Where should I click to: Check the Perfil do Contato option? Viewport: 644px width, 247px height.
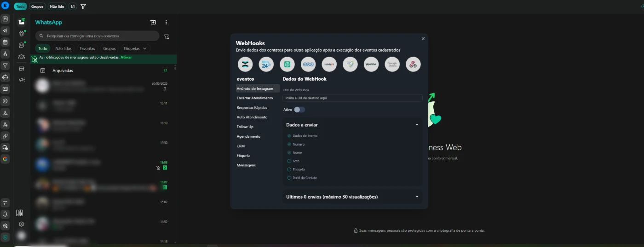[x=289, y=178]
